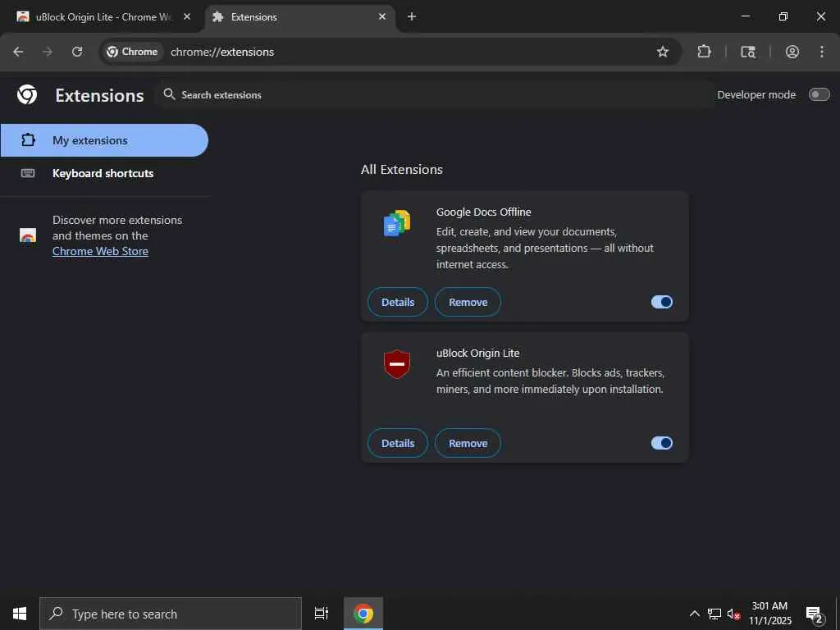This screenshot has width=840, height=630.
Task: Remove the uBlock Origin Lite extension
Action: pos(468,443)
